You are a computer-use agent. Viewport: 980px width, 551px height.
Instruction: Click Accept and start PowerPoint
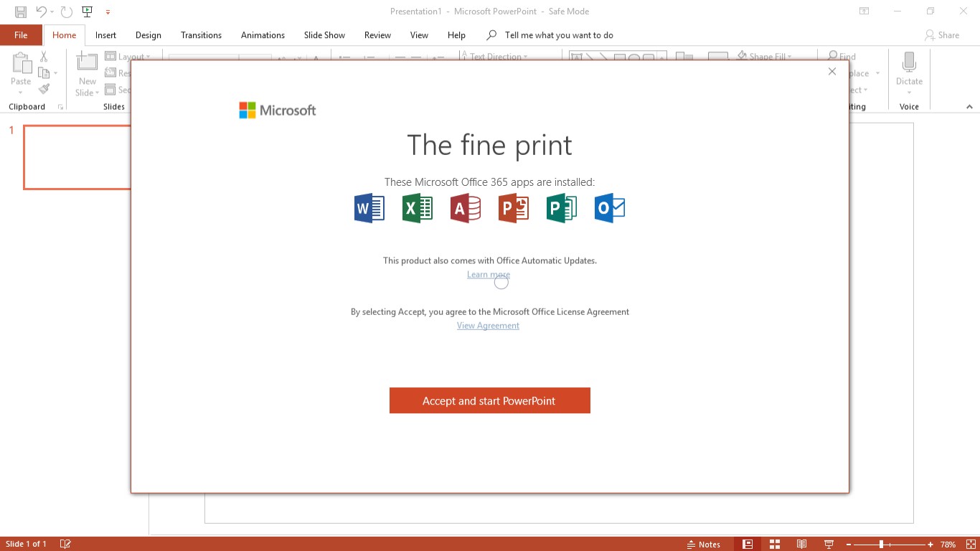(490, 400)
